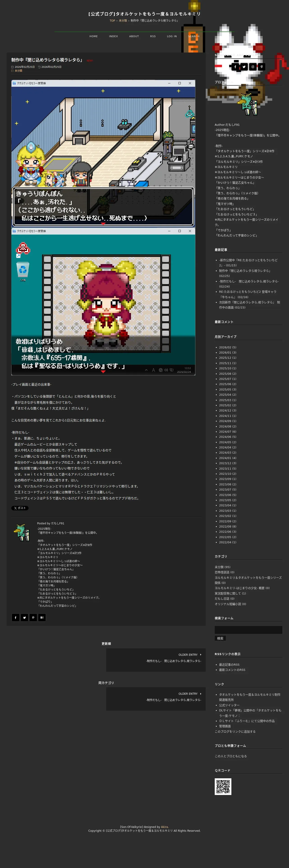Open the 2024/01 (4) monthly archive

coord(227,458)
